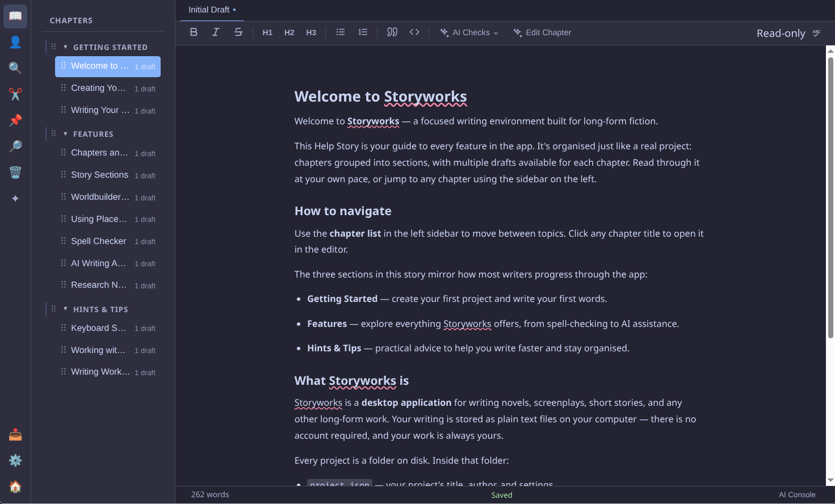Image resolution: width=835 pixels, height=504 pixels.
Task: Select the Initial Draft tab
Action: pyautogui.click(x=212, y=10)
